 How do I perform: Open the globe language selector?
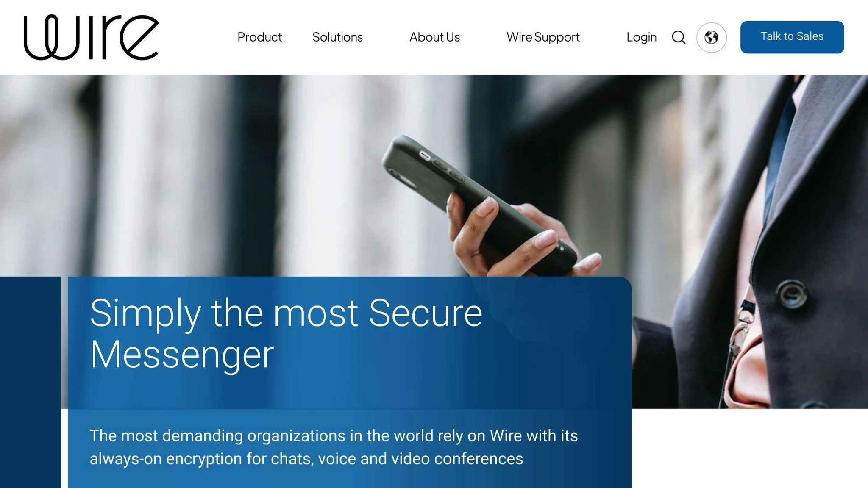pos(711,37)
